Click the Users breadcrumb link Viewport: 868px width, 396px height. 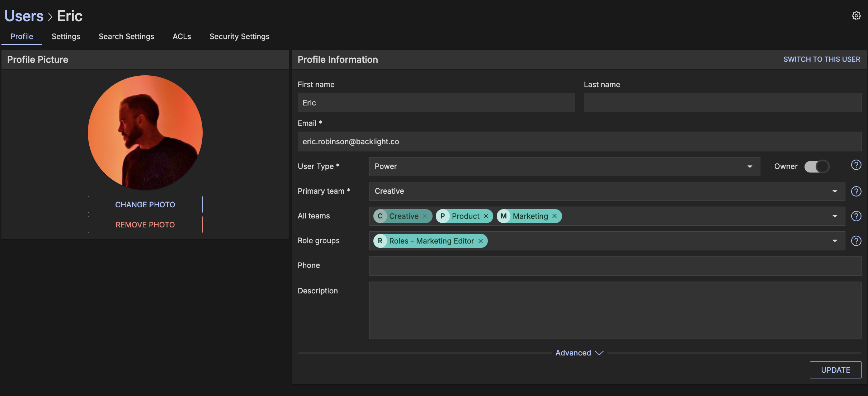click(x=24, y=16)
